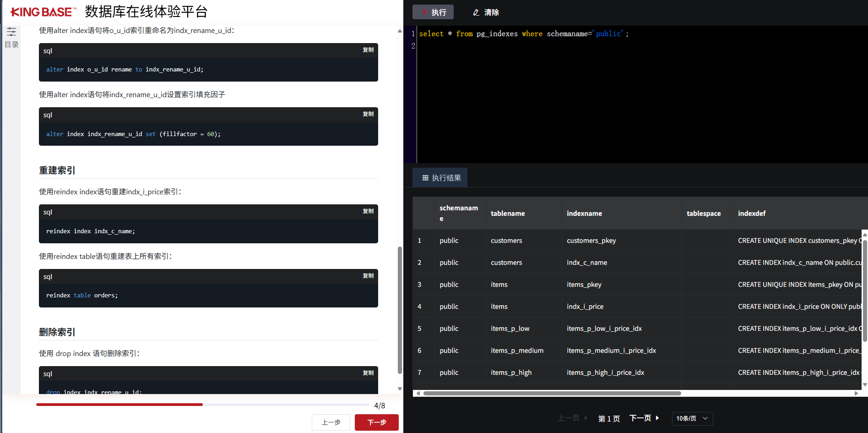Viewport: 868px width, 433px height.
Task: Click the 删除索引 section heading
Action: (x=57, y=332)
